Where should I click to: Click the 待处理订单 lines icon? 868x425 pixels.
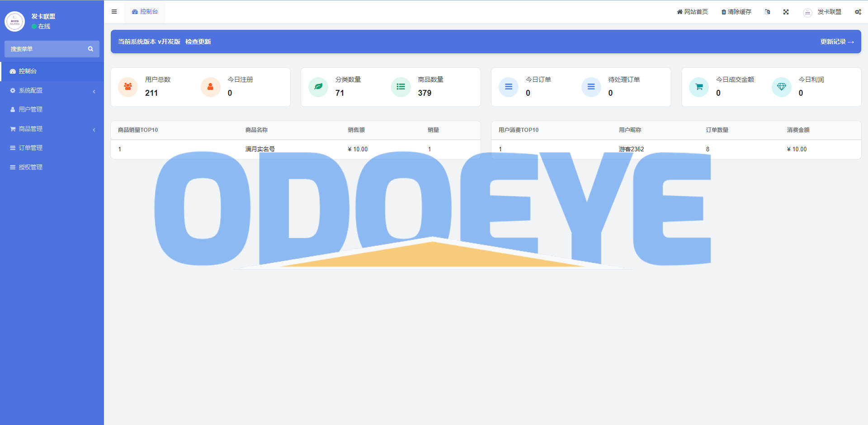(591, 87)
